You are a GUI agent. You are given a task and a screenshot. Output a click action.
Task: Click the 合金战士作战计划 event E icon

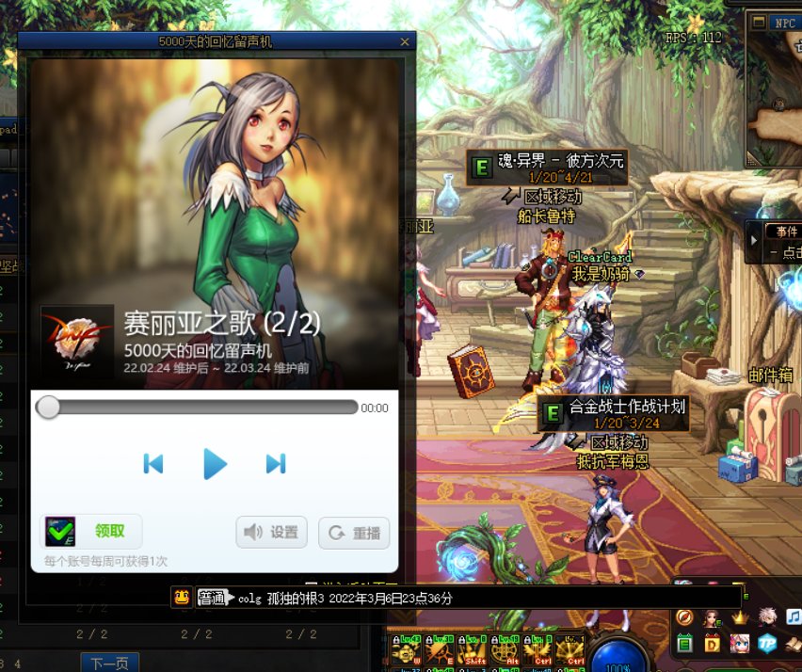tap(552, 413)
